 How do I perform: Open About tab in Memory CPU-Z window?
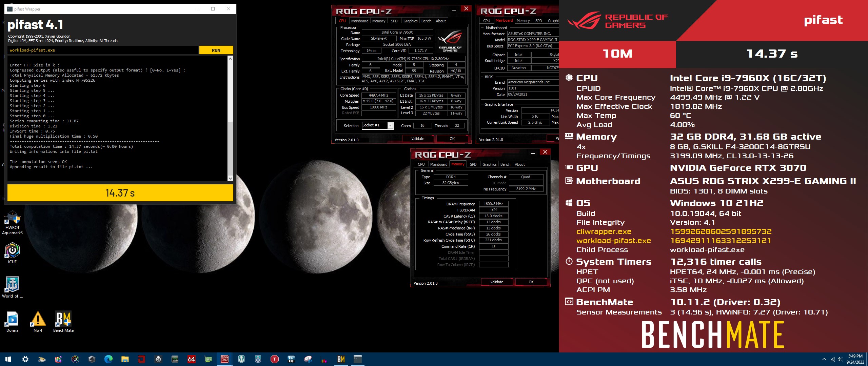click(520, 164)
